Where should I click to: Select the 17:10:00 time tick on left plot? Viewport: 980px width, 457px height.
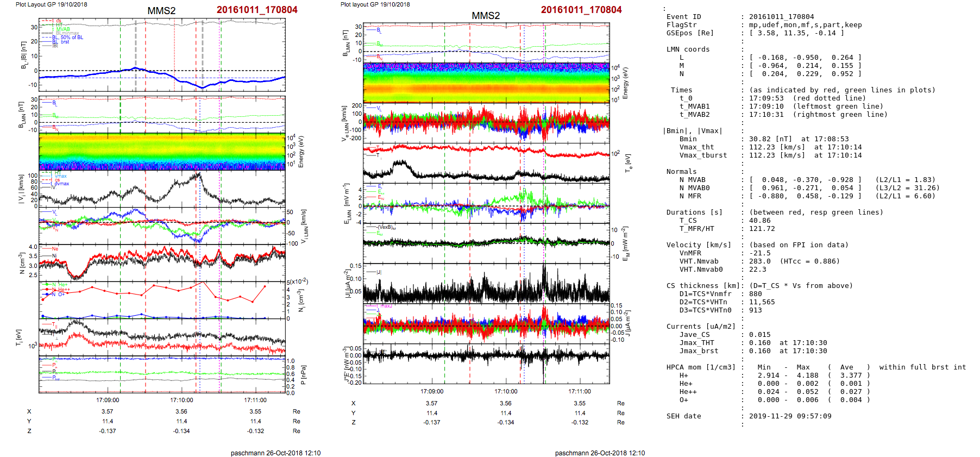click(181, 400)
